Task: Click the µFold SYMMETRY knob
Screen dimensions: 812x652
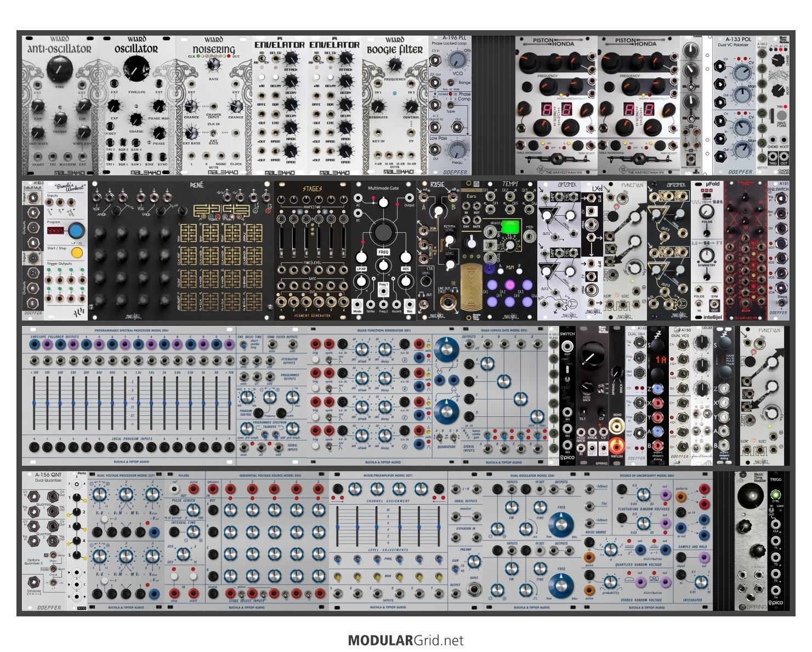Action: pos(707,254)
